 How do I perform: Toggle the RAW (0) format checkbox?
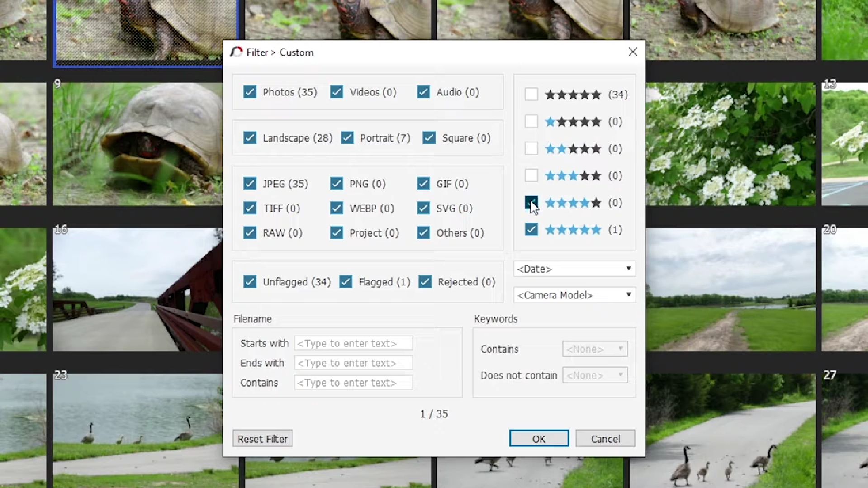(x=250, y=232)
